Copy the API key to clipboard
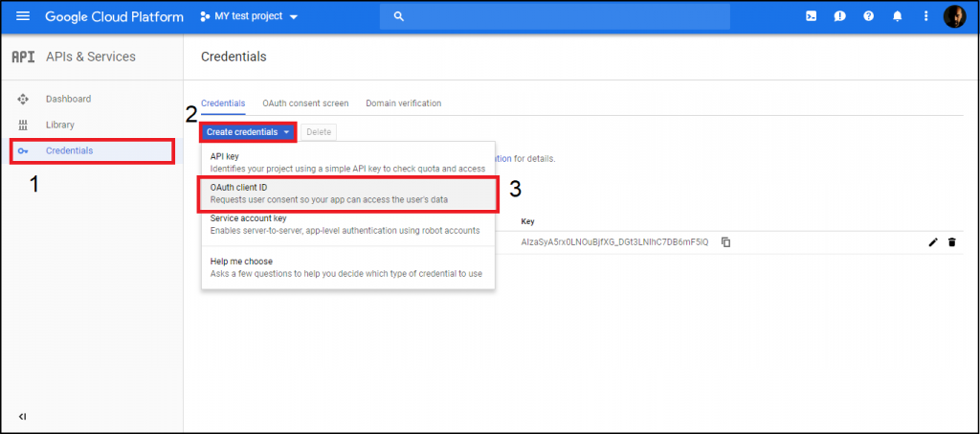980x434 pixels. (x=725, y=242)
